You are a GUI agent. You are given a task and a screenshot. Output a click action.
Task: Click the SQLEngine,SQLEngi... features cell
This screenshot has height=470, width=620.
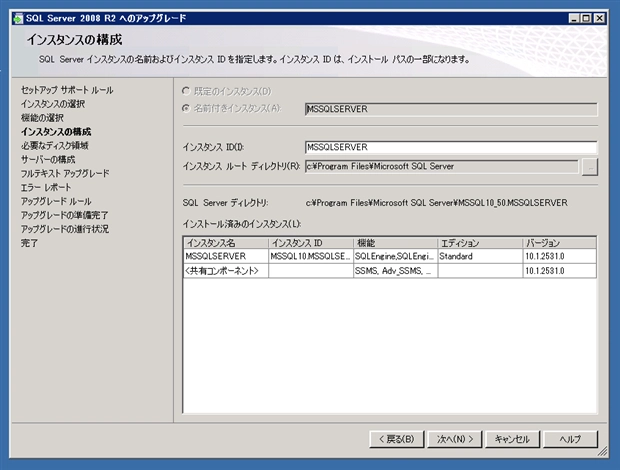(395, 256)
